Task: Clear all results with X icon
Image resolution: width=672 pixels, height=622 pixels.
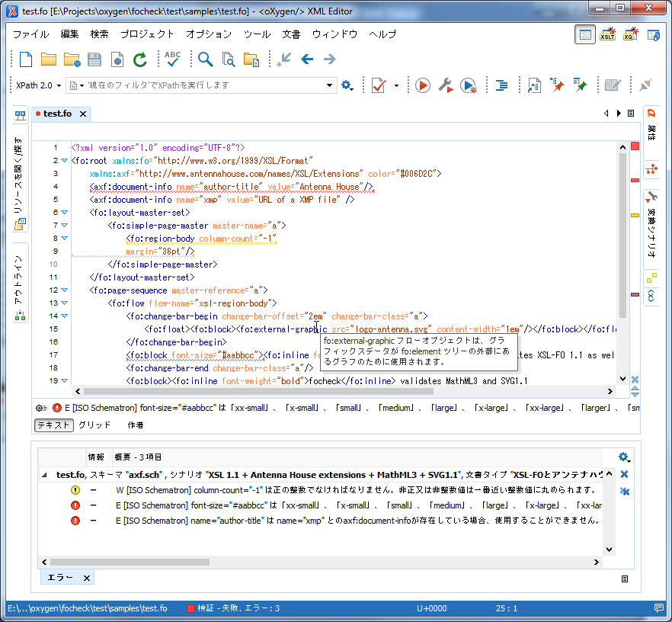Action: (625, 474)
